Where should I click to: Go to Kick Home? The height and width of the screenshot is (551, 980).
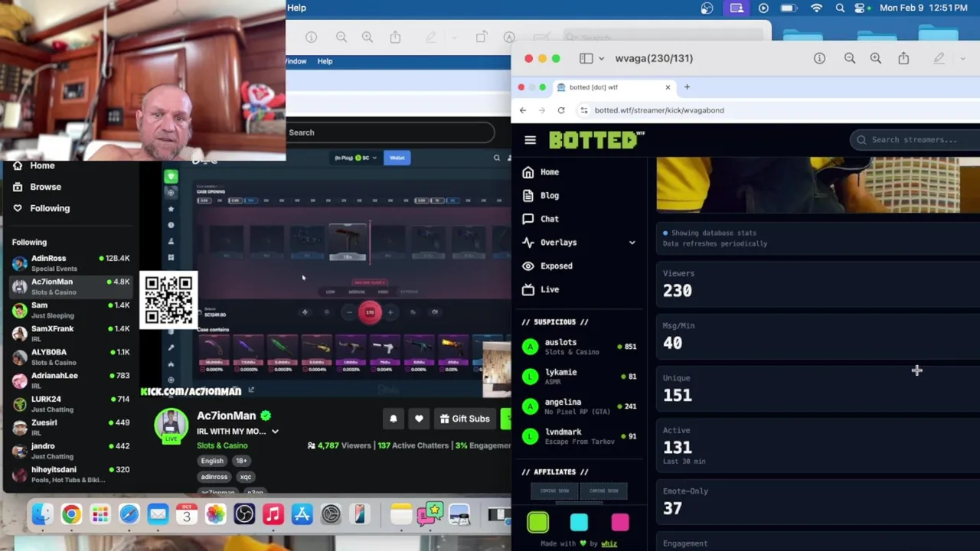coord(42,166)
